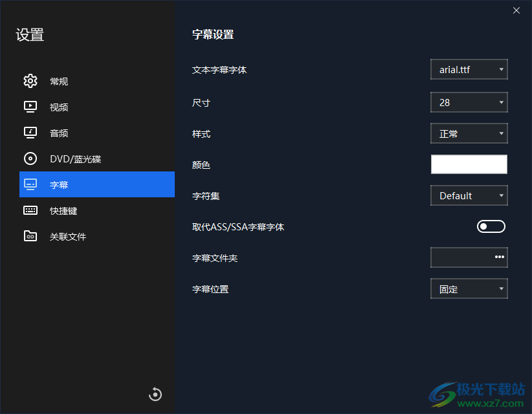Open the 样式 dropdown showing 正常

point(469,133)
